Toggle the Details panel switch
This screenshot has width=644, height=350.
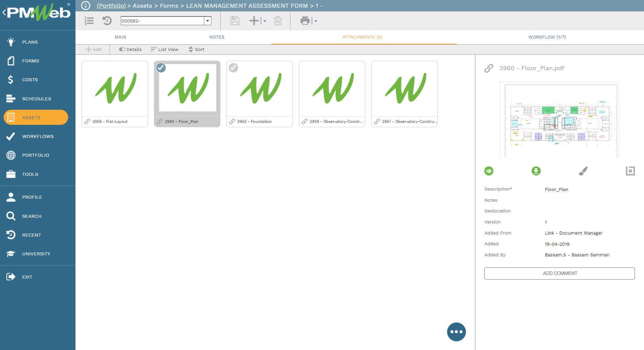coord(130,49)
